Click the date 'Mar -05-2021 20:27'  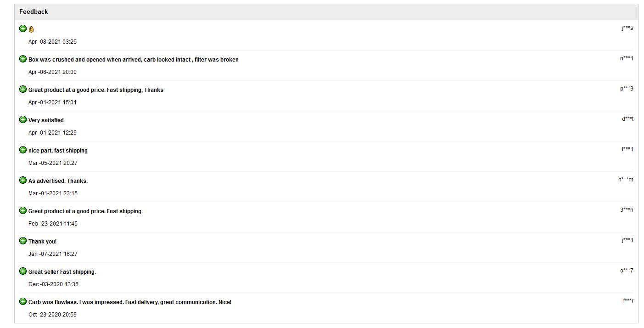point(53,163)
